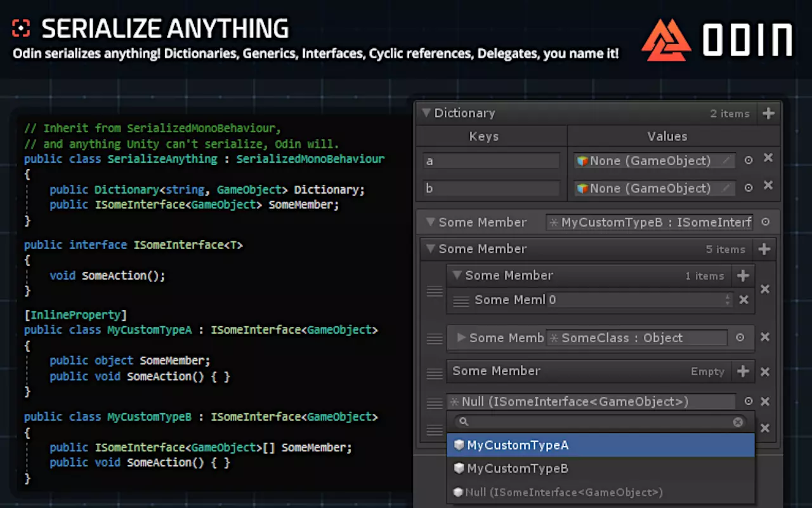812x508 pixels.
Task: Collapse the 5 items Some Member list
Action: click(x=430, y=249)
